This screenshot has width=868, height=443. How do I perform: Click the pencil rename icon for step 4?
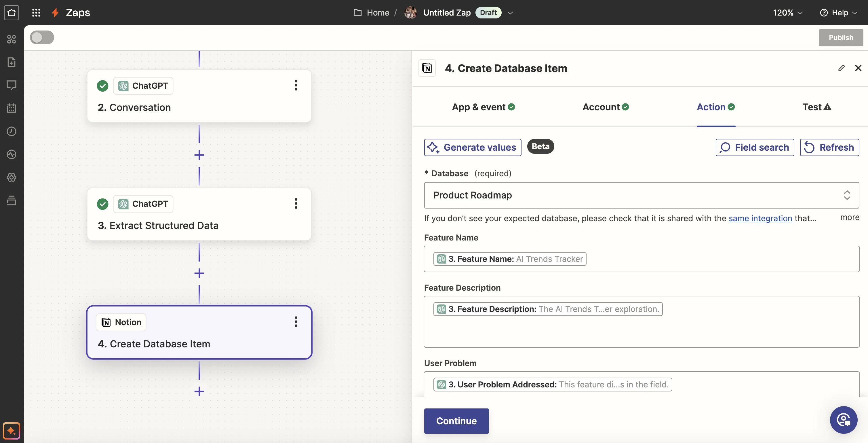tap(841, 68)
